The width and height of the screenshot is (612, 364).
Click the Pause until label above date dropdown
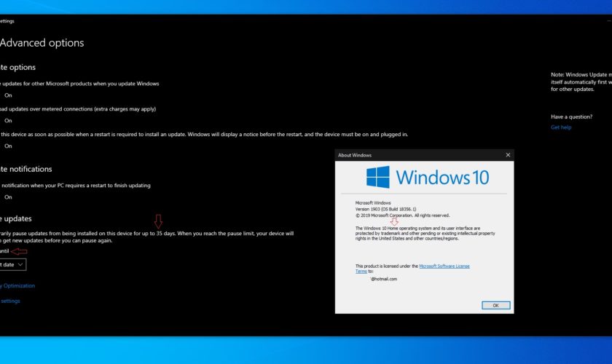4,251
